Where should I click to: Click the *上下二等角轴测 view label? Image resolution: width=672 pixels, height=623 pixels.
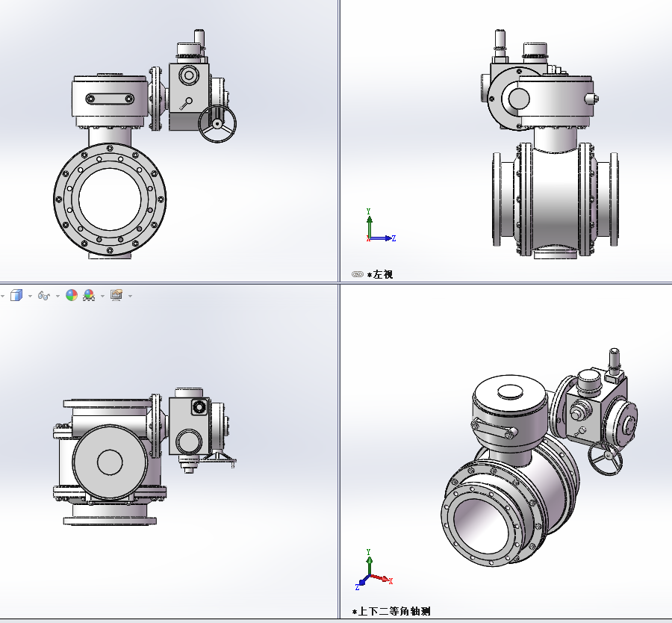point(391,612)
